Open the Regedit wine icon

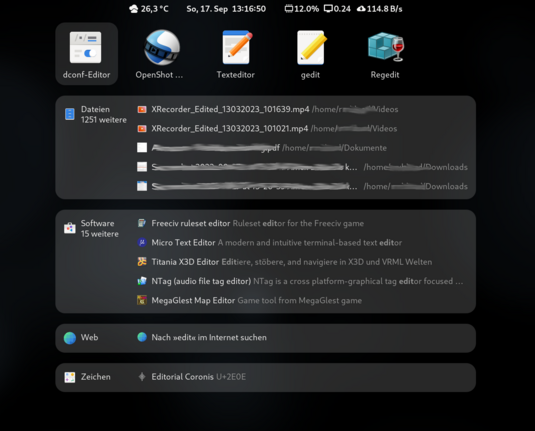tap(386, 47)
